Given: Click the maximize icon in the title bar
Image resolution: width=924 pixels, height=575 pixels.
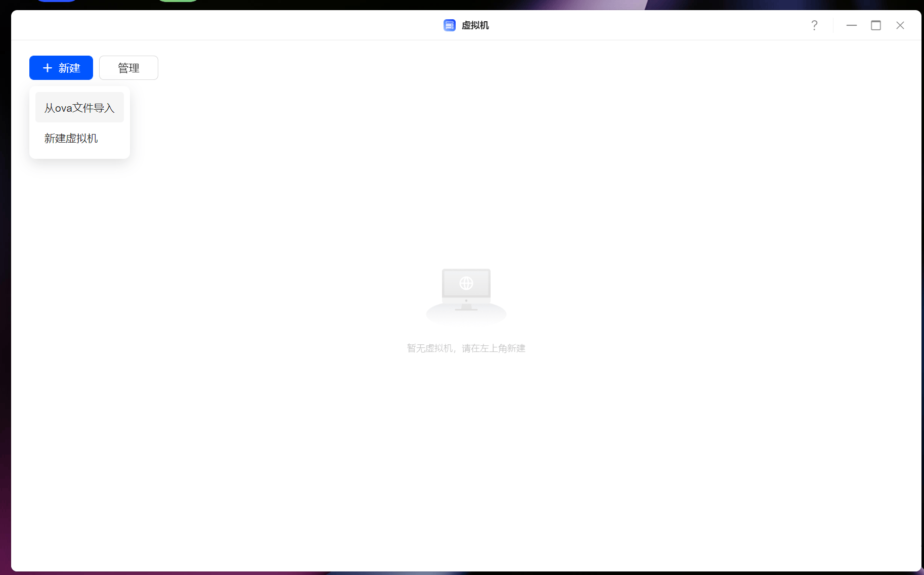Looking at the screenshot, I should coord(876,25).
